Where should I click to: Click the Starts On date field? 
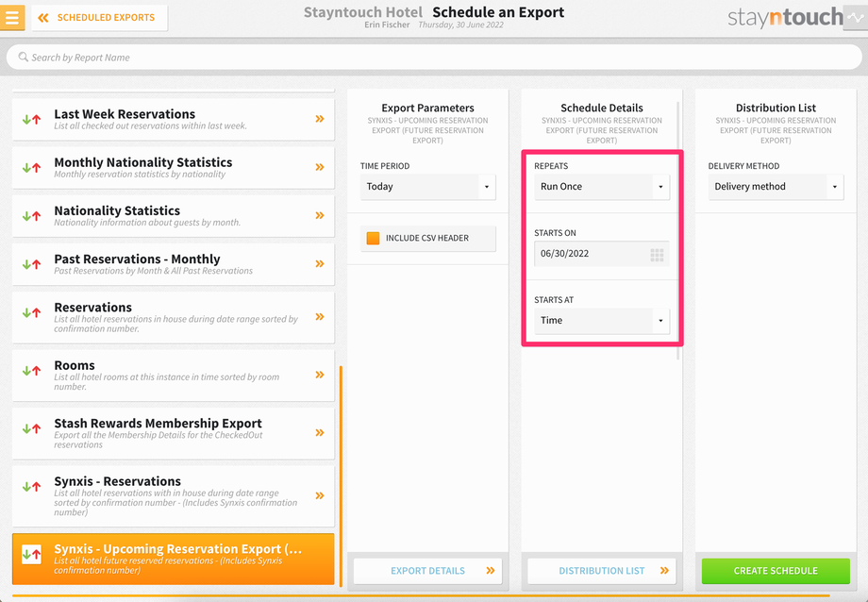602,254
